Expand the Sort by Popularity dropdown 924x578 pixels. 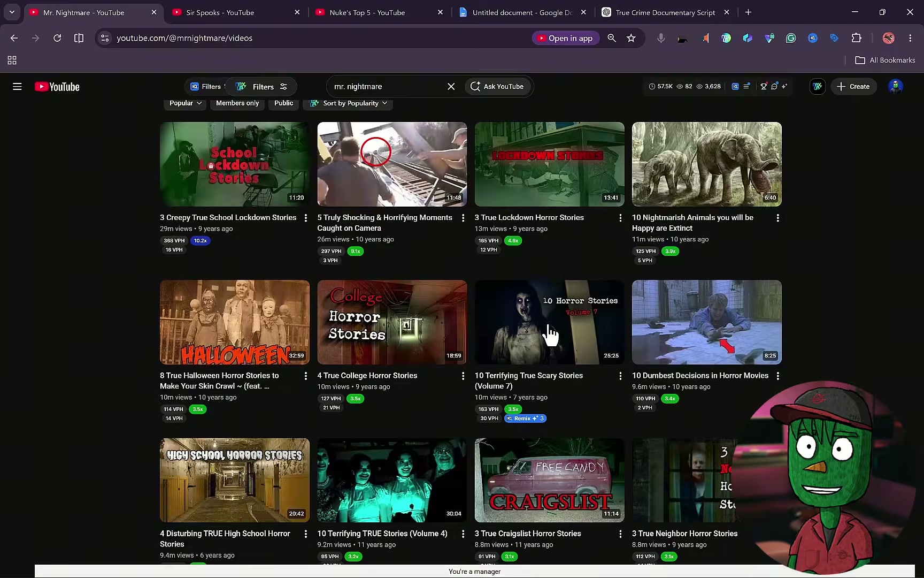(x=348, y=103)
